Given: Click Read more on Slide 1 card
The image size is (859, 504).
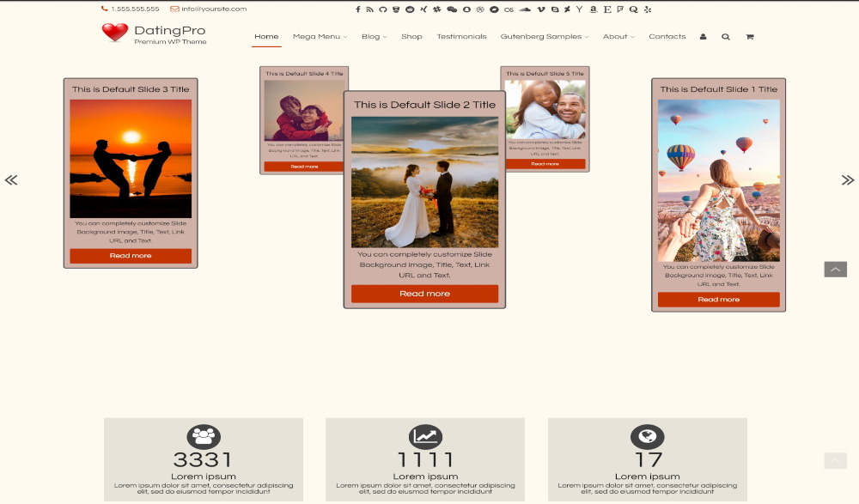Looking at the screenshot, I should click(x=719, y=300).
